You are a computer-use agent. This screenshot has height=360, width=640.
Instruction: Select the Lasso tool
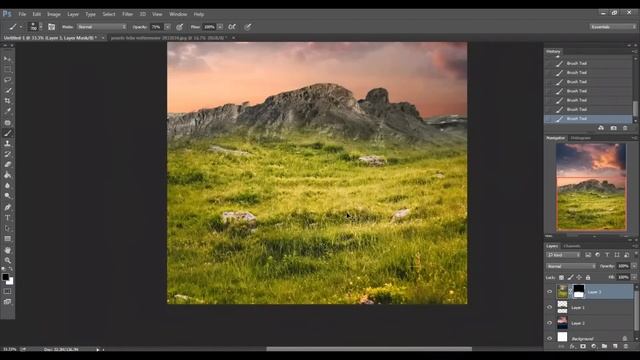7,80
